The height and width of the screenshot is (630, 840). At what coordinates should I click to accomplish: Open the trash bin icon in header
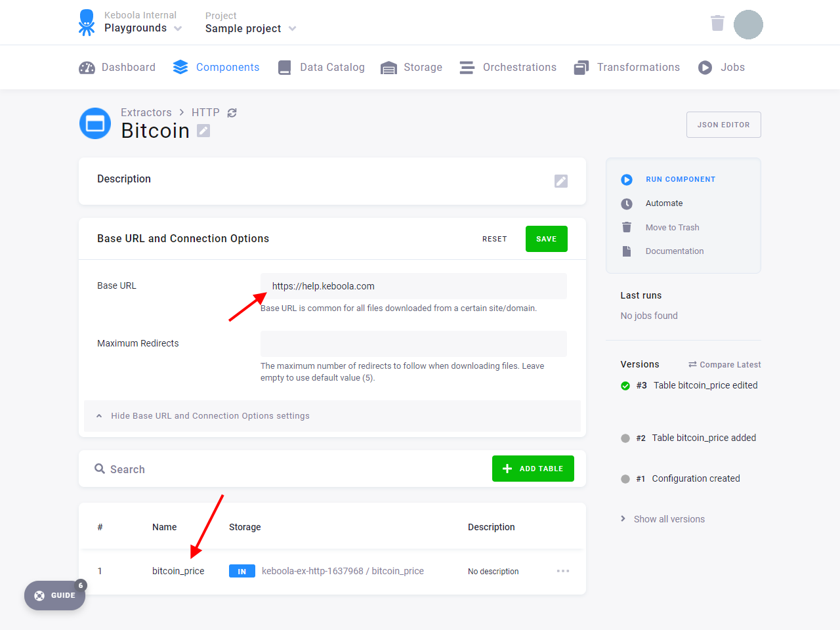coord(717,23)
